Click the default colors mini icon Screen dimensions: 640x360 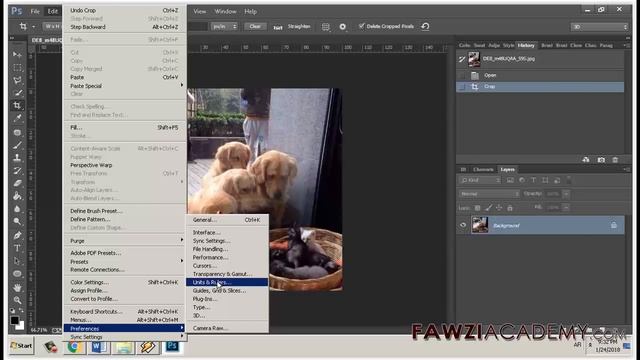[x=12, y=311]
